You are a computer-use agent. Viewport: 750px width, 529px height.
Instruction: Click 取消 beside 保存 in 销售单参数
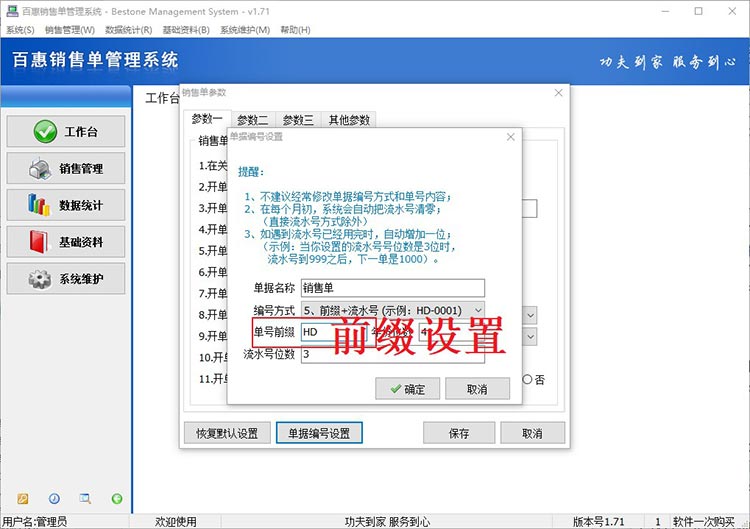pyautogui.click(x=532, y=433)
